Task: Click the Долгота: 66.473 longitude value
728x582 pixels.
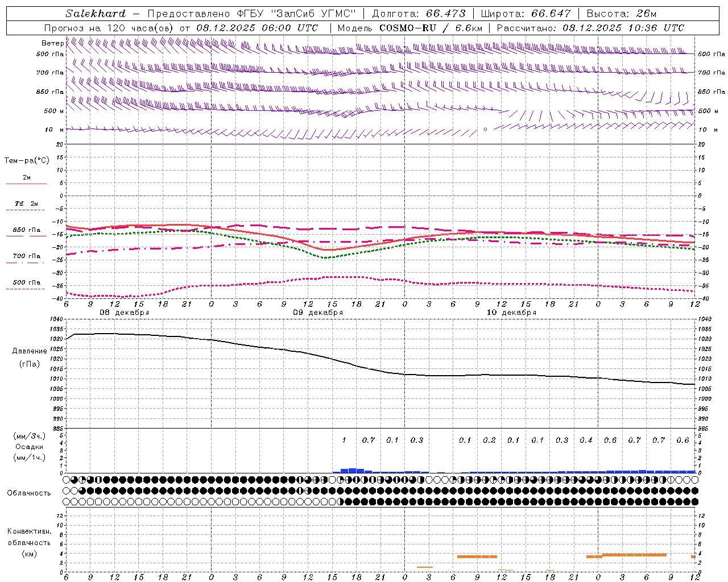Action: [x=419, y=14]
